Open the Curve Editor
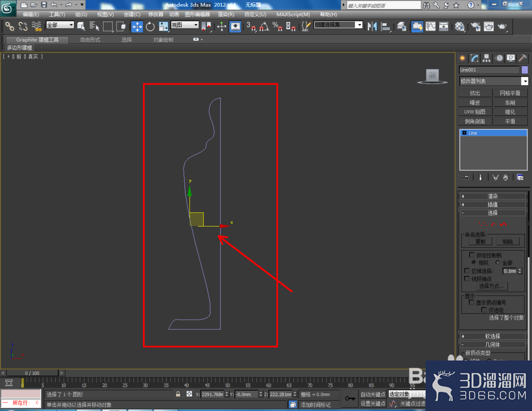Image resolution: width=532 pixels, height=411 pixels. [430, 27]
